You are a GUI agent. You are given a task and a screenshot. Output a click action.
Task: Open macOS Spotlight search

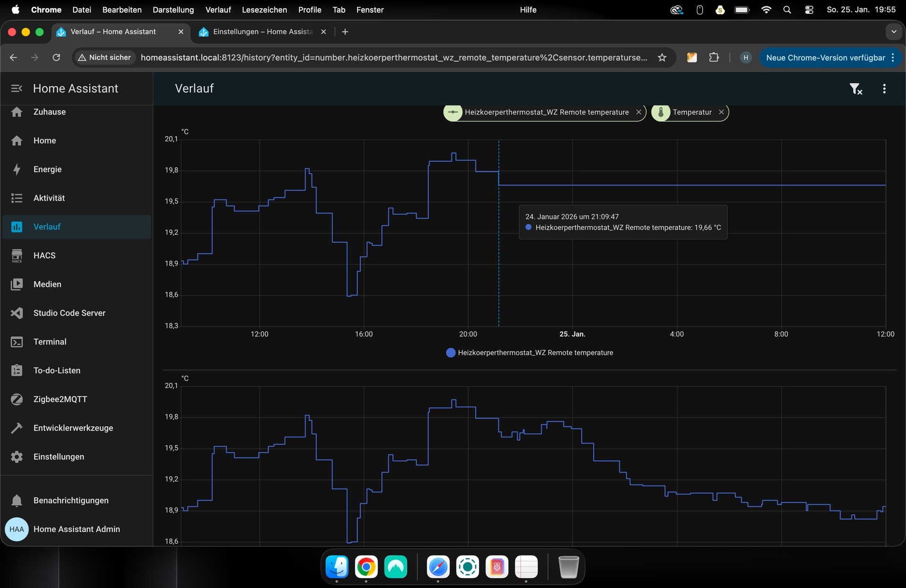coord(787,9)
